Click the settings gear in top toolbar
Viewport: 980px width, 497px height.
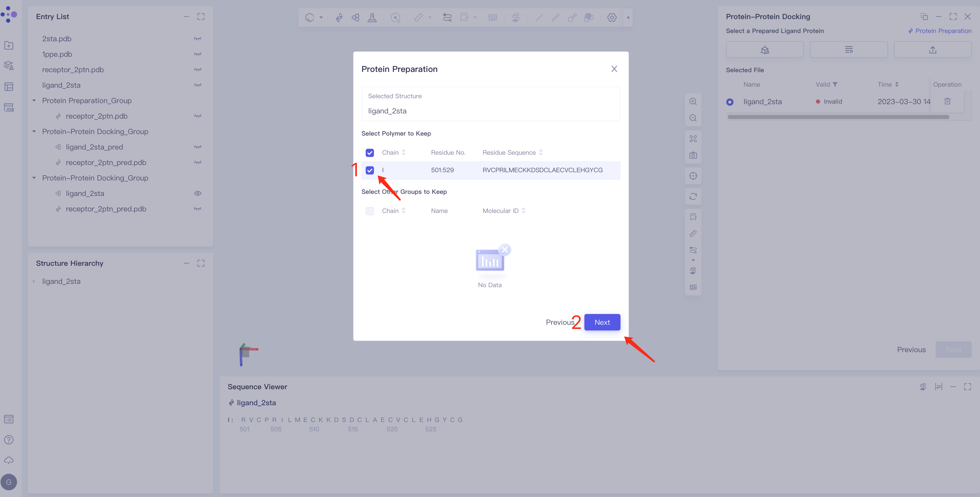(x=611, y=18)
